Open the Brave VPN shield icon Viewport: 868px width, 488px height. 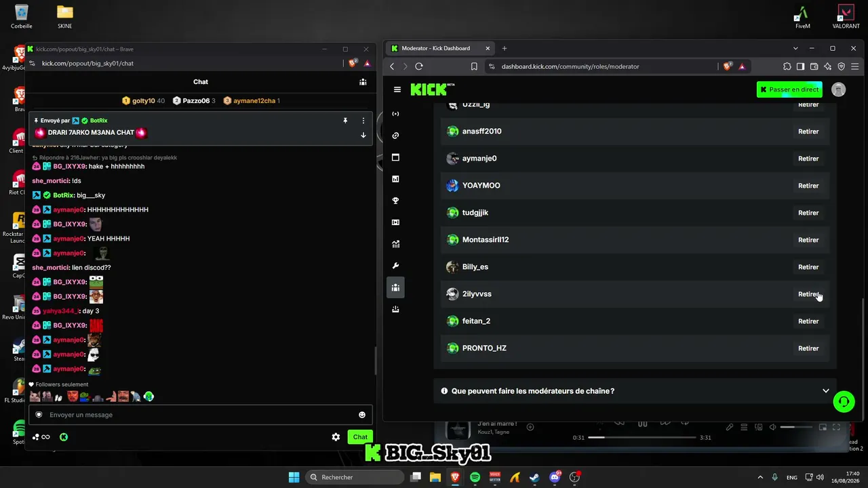coord(842,66)
